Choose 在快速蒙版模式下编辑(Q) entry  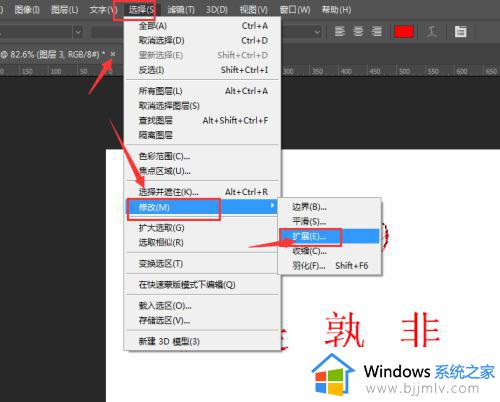(x=203, y=285)
